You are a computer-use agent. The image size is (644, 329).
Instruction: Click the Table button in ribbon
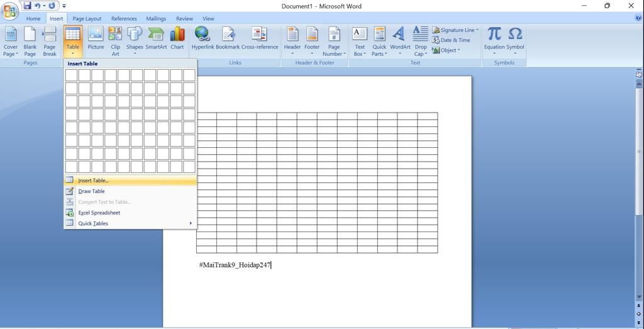pyautogui.click(x=73, y=42)
